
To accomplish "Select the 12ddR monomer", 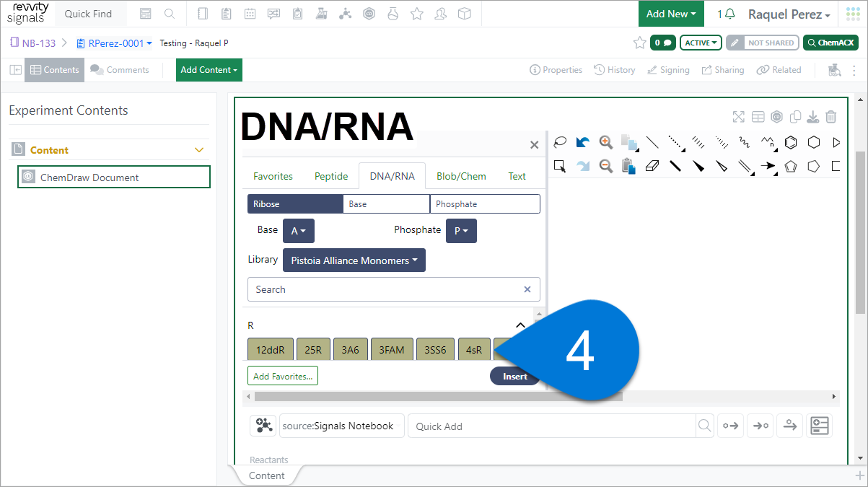I will (x=271, y=350).
